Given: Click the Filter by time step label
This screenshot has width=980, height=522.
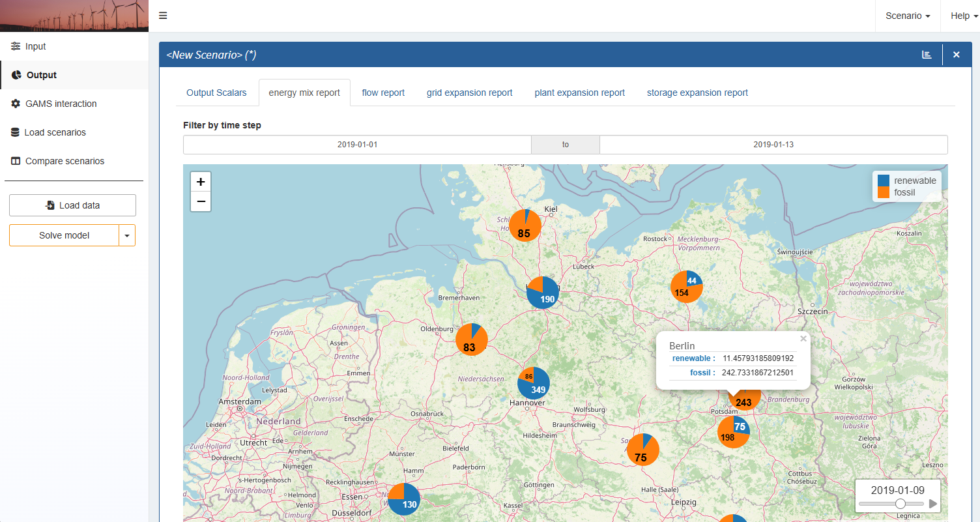Looking at the screenshot, I should coord(222,125).
